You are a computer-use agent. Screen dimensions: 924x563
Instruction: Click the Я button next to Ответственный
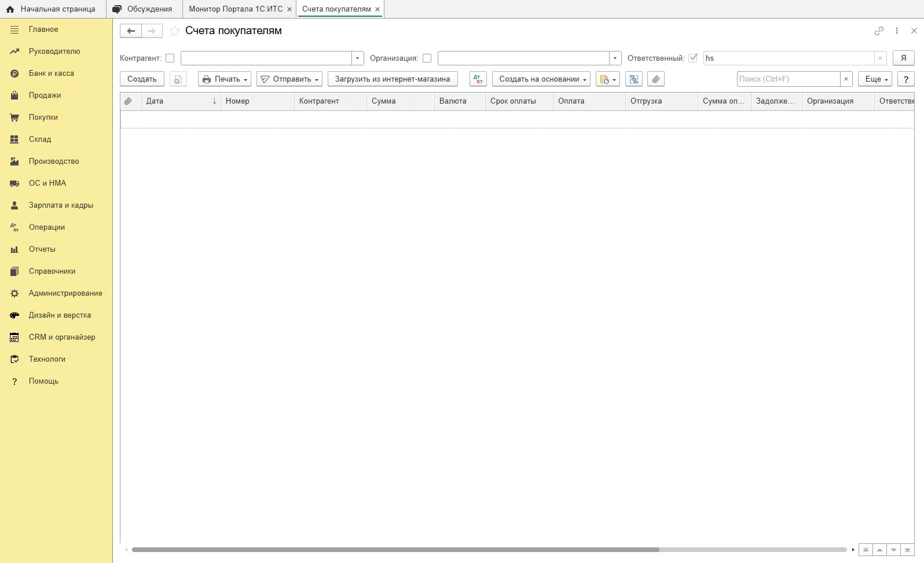pyautogui.click(x=904, y=58)
